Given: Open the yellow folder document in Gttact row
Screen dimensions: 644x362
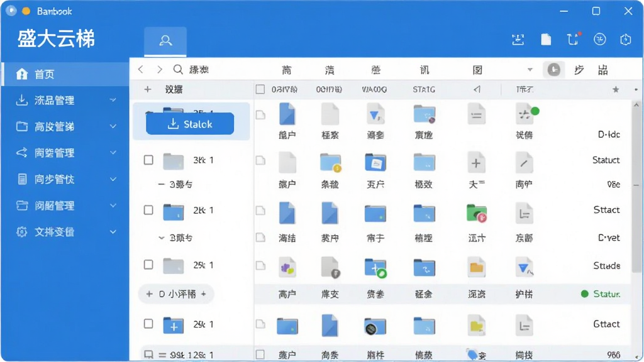Looking at the screenshot, I should point(477,326).
